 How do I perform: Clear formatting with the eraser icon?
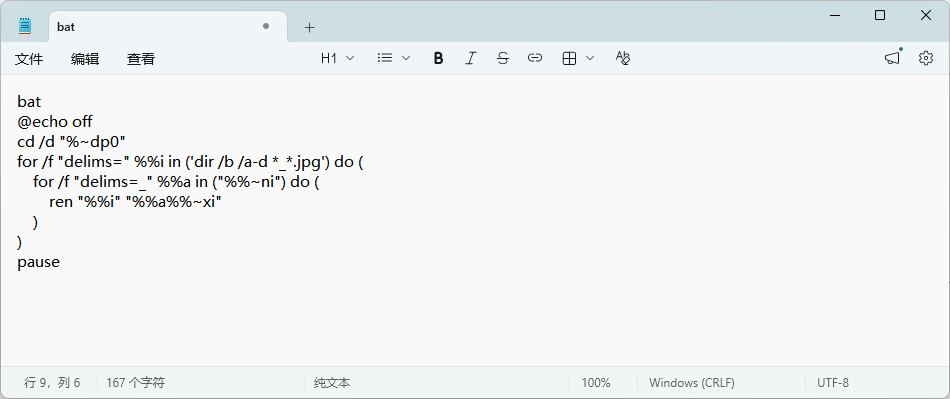(x=623, y=58)
